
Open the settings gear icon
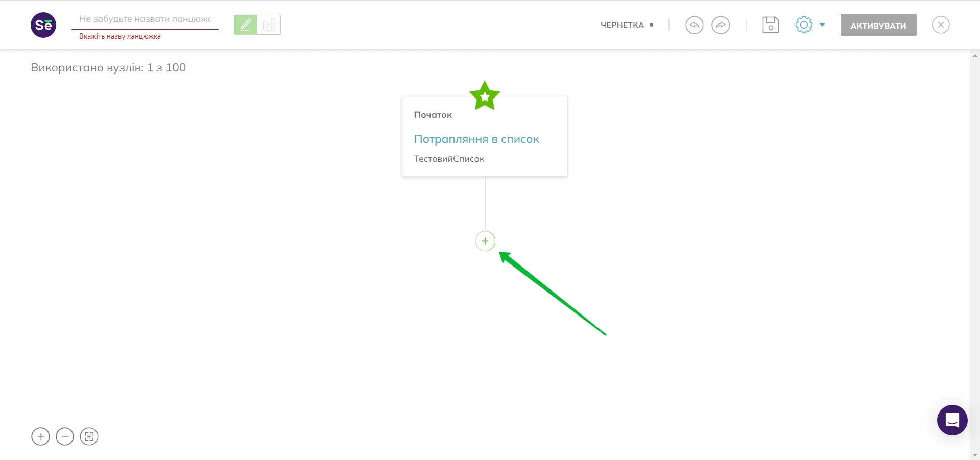[x=804, y=25]
